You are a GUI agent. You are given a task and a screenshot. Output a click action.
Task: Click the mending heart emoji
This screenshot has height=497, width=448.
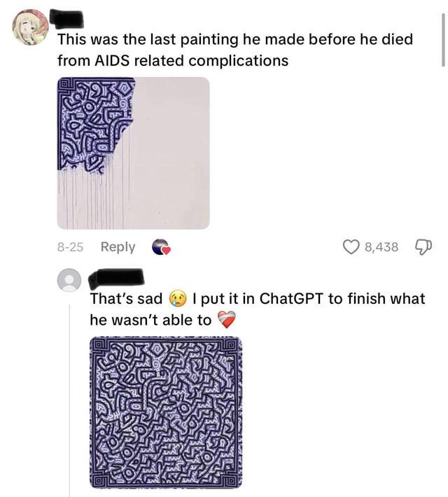227,320
